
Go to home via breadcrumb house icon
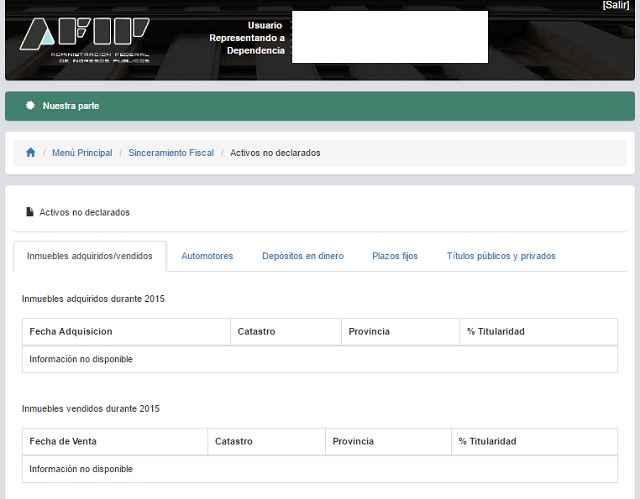[x=31, y=153]
